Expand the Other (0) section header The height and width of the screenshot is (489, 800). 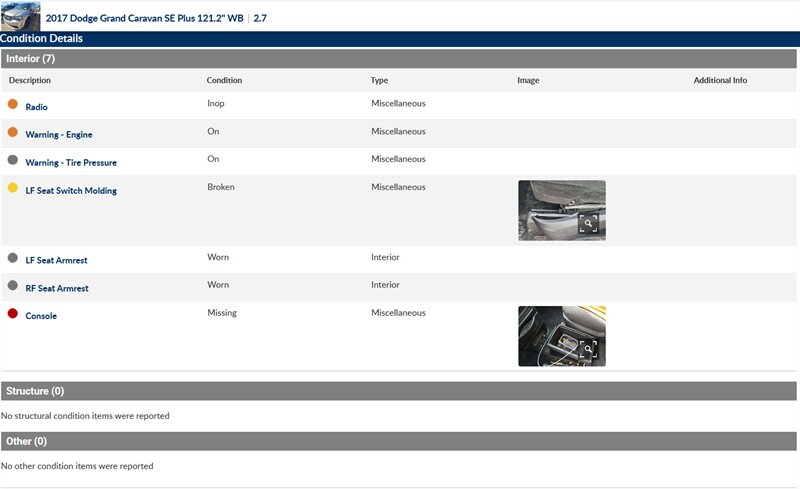point(27,441)
